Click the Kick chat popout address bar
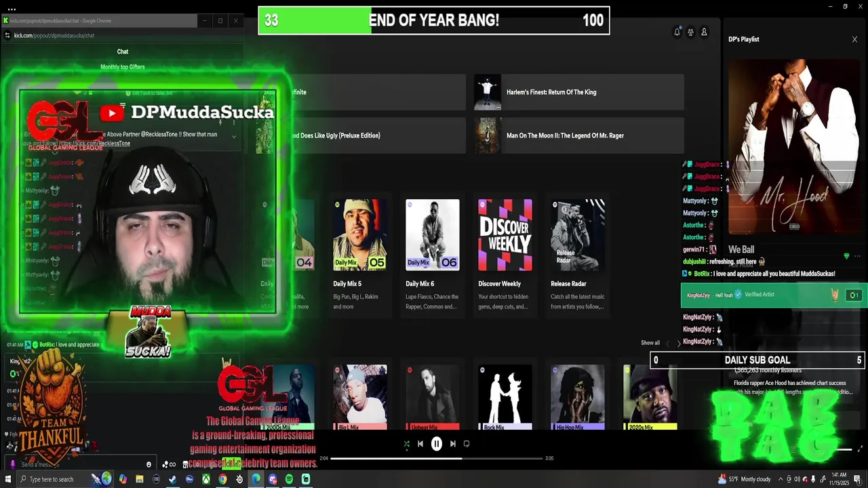 (122, 35)
